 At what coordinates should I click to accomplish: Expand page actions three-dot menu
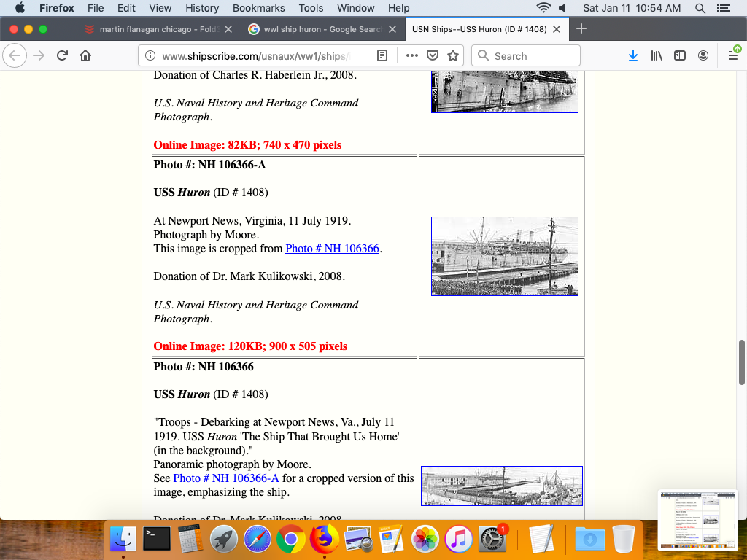pyautogui.click(x=411, y=55)
